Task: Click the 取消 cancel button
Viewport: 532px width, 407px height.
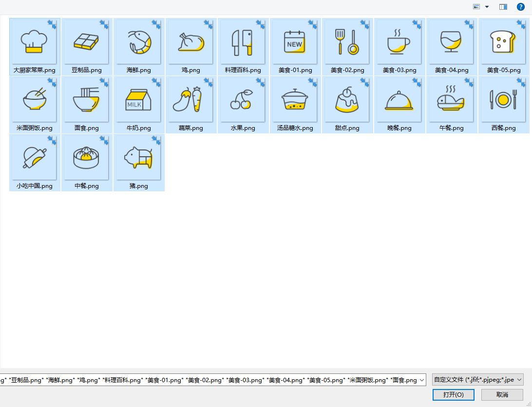Action: [502, 394]
